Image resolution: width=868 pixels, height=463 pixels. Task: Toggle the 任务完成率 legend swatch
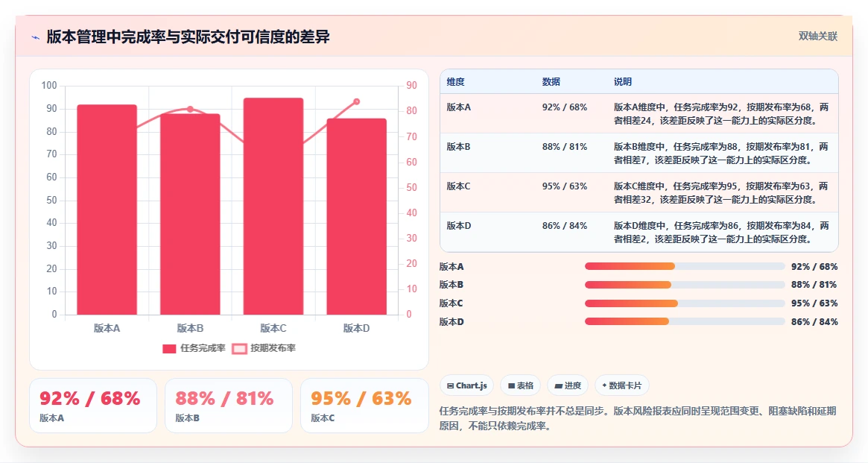click(169, 348)
